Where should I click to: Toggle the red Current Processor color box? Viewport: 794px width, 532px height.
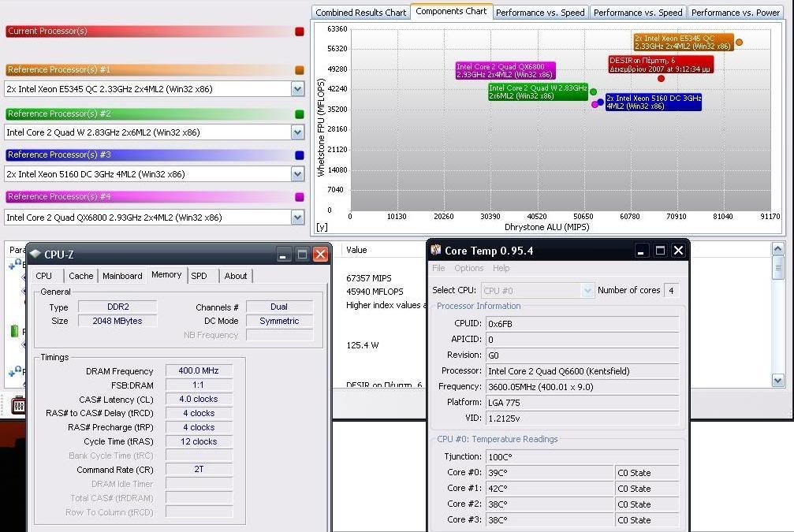[299, 32]
